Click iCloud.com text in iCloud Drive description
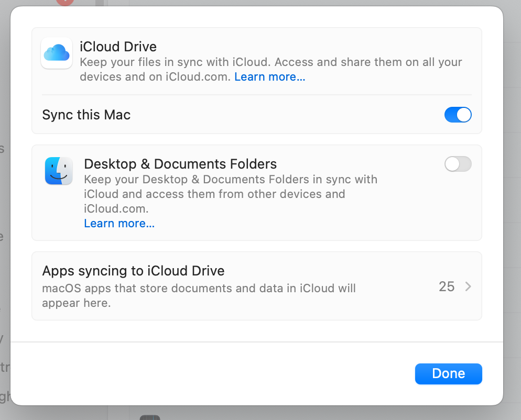This screenshot has height=420, width=521. tap(198, 77)
